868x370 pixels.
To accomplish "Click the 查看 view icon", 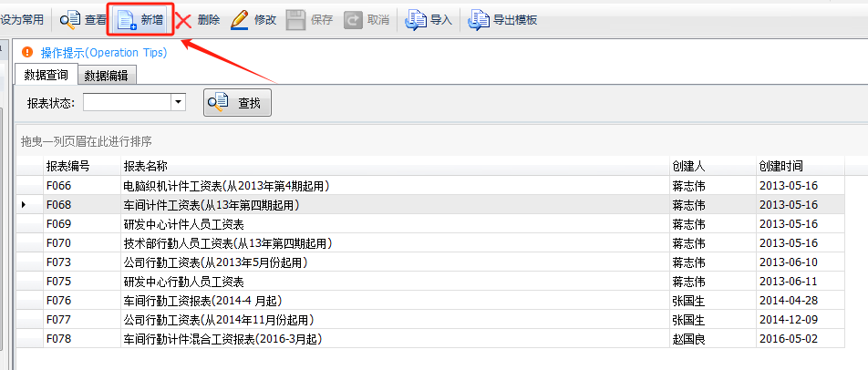I will (x=70, y=20).
